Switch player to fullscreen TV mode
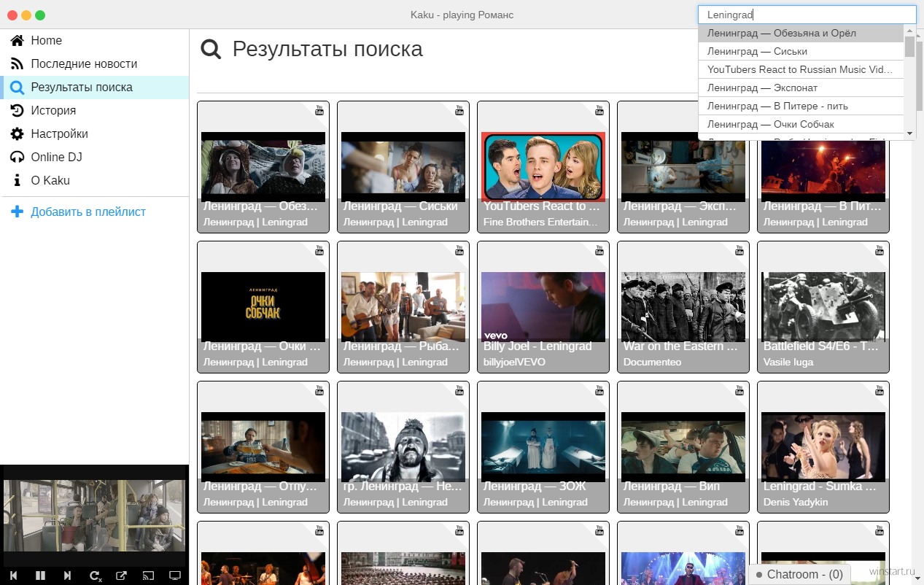 (x=174, y=576)
